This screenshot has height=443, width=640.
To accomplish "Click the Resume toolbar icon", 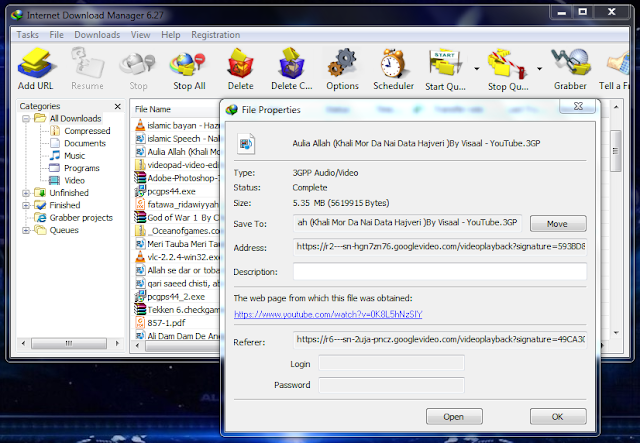I will [x=87, y=69].
